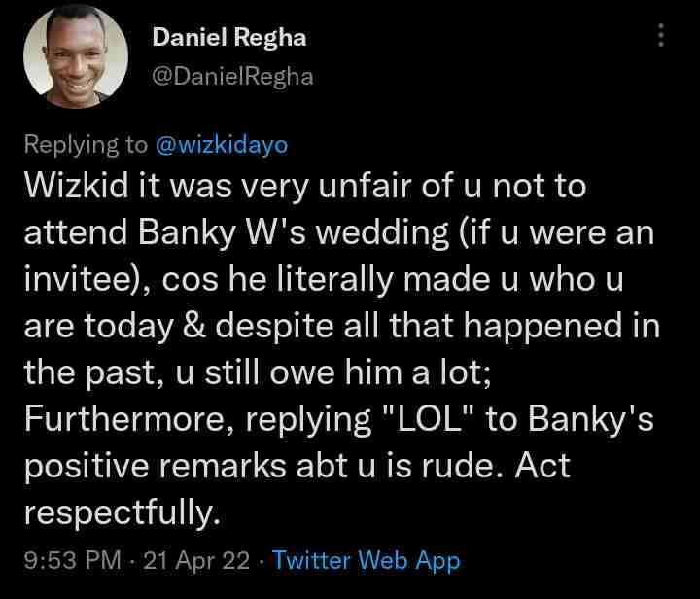Open the Daniel Regha display name
This screenshot has width=700, height=599.
pos(228,38)
